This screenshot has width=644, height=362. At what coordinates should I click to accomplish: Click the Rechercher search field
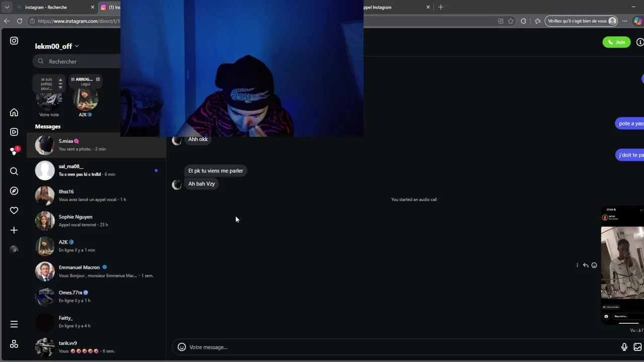point(76,61)
